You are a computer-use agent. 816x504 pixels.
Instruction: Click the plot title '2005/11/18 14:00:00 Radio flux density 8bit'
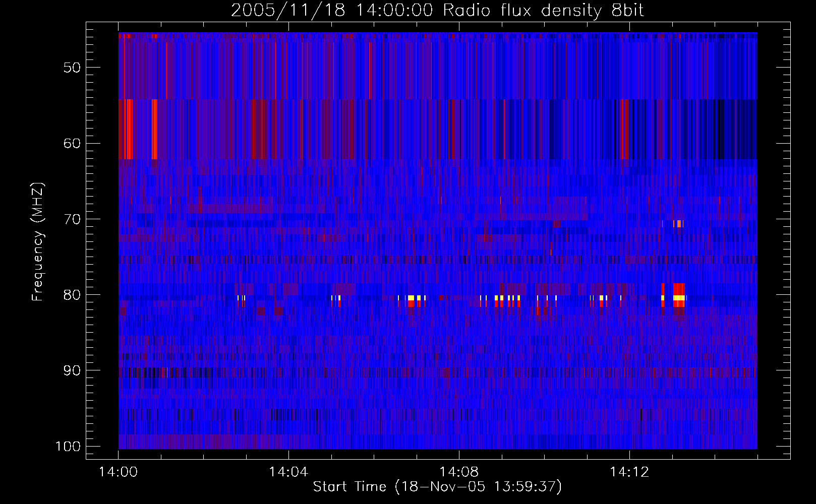(437, 11)
